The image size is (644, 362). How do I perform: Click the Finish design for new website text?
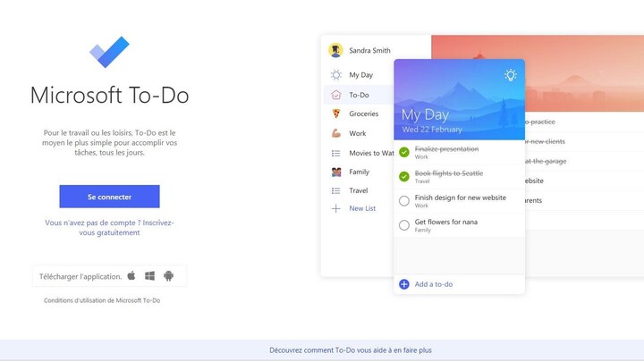(x=460, y=198)
